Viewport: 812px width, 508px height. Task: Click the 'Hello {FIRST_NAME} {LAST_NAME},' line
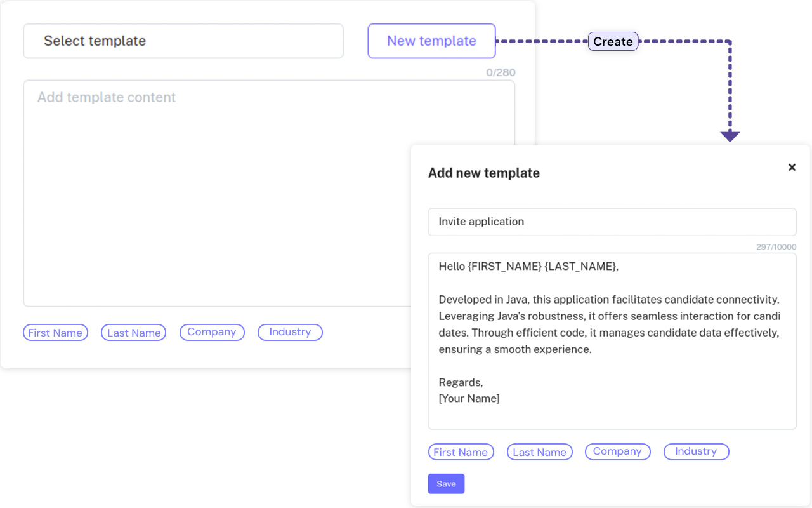coord(528,266)
